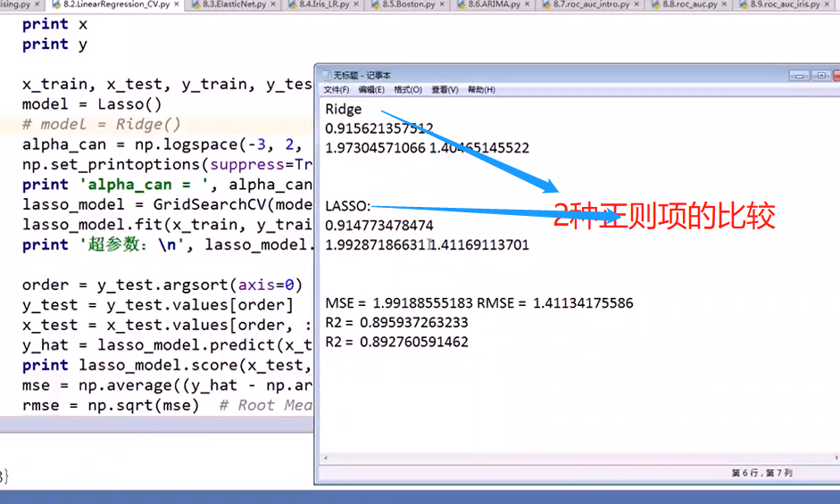Click the 'R2 = 0.895937263233' line in Notepad
840x504 pixels.
tap(396, 322)
